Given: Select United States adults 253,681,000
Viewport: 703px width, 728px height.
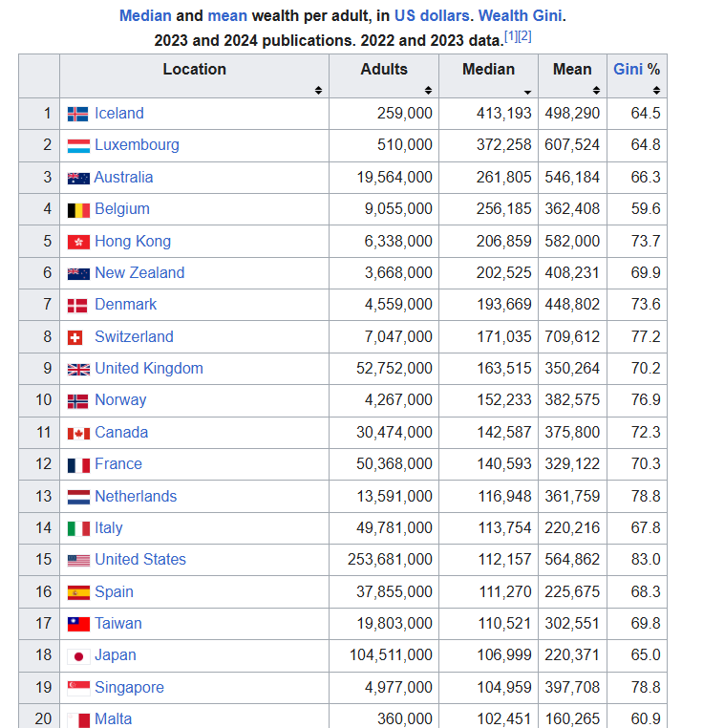Looking at the screenshot, I should [390, 560].
